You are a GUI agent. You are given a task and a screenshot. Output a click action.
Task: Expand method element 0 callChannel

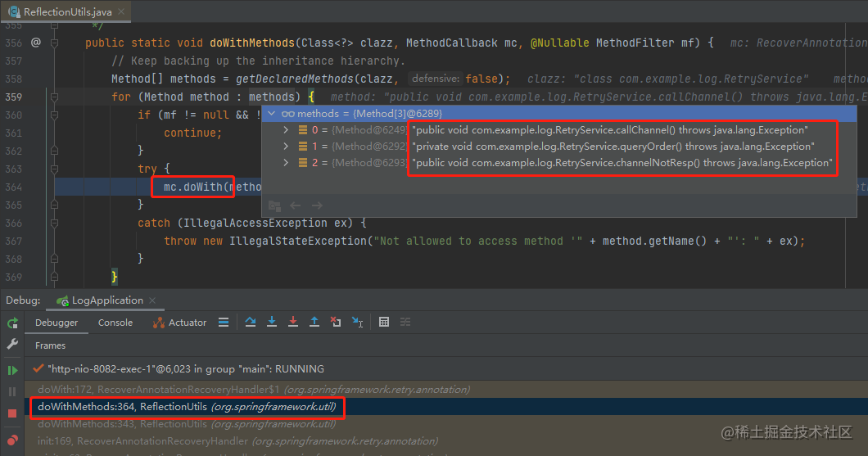(286, 130)
